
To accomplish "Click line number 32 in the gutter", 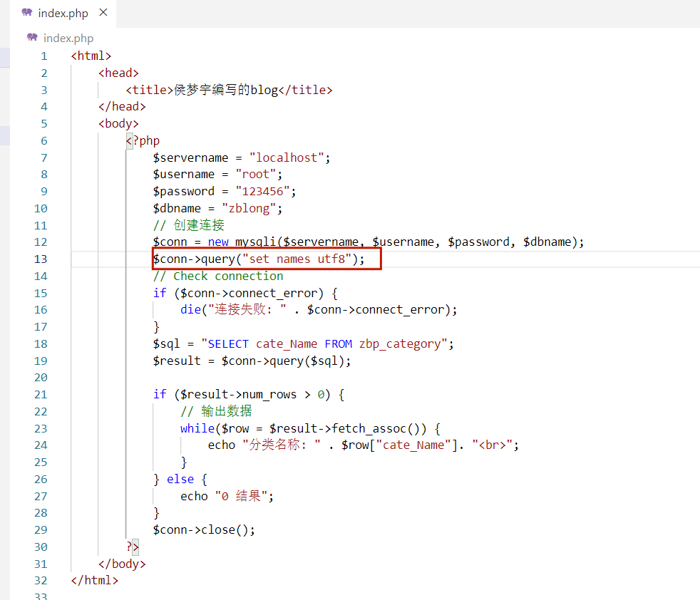I will click(x=41, y=580).
